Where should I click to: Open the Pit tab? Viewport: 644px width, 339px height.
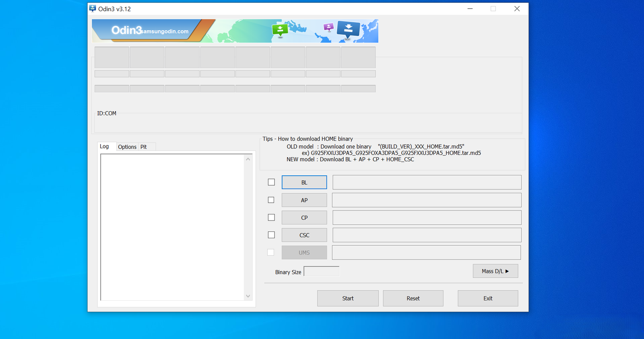[143, 147]
